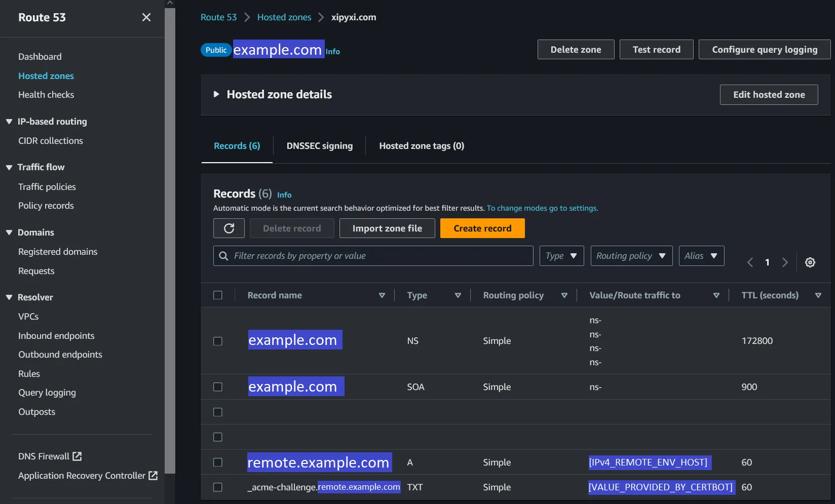
Task: Click the Delete record button
Action: (292, 228)
